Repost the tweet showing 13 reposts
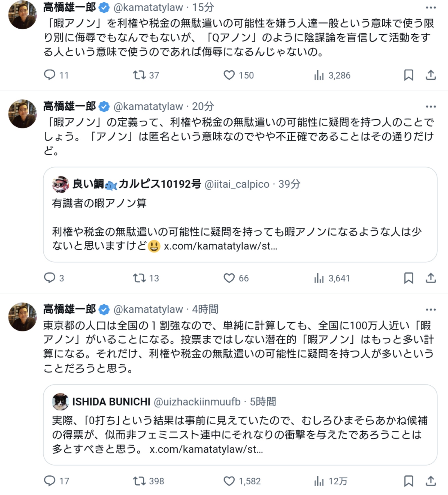Screen dimensions: 448x495 [x=139, y=278]
